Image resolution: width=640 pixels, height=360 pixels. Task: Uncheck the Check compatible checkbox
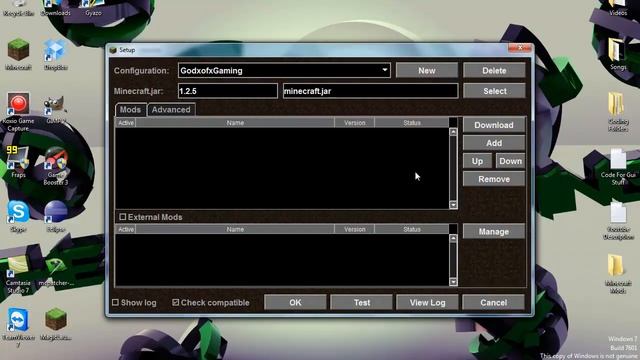click(x=176, y=302)
